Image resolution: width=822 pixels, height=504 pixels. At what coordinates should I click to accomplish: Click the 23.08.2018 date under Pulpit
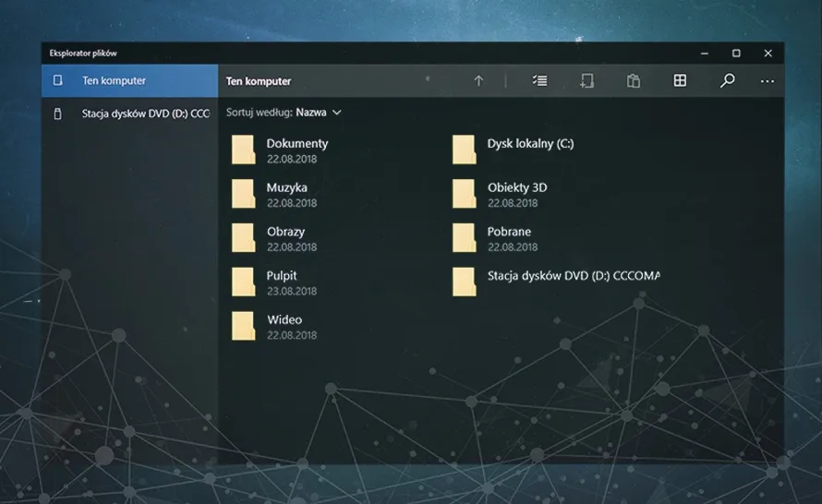tap(292, 291)
